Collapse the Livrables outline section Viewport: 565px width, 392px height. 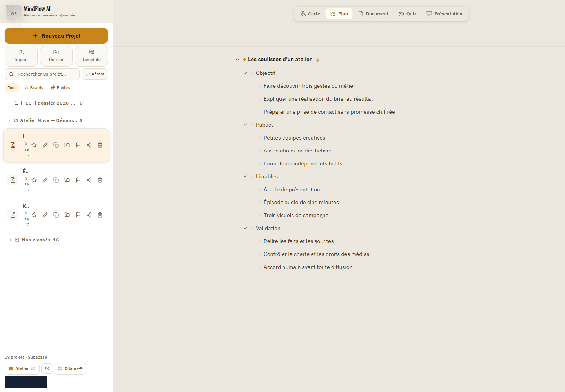(x=245, y=176)
